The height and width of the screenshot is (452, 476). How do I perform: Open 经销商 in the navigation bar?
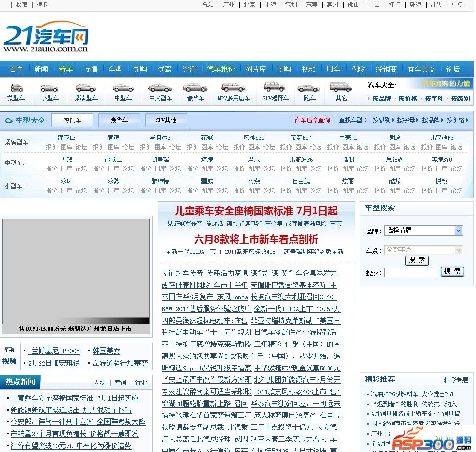(386, 69)
